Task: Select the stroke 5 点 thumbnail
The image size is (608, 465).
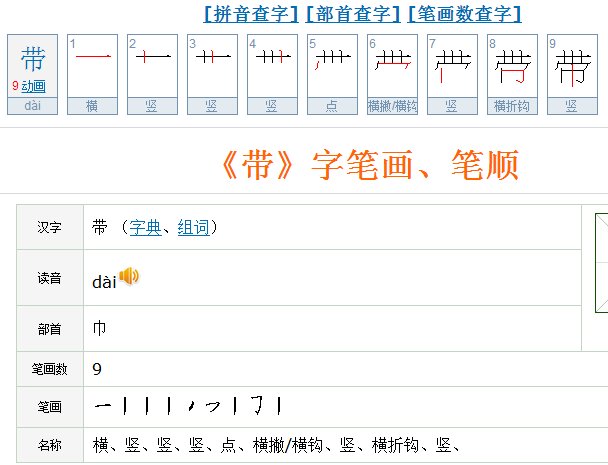Action: pyautogui.click(x=332, y=74)
